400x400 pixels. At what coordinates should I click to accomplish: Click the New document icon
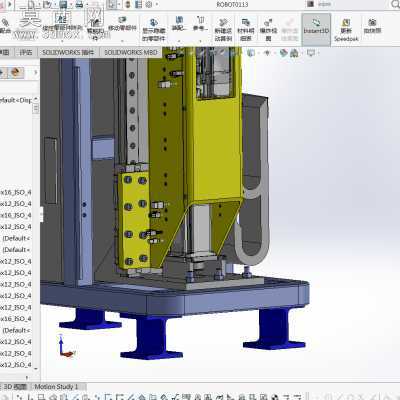(32, 4)
